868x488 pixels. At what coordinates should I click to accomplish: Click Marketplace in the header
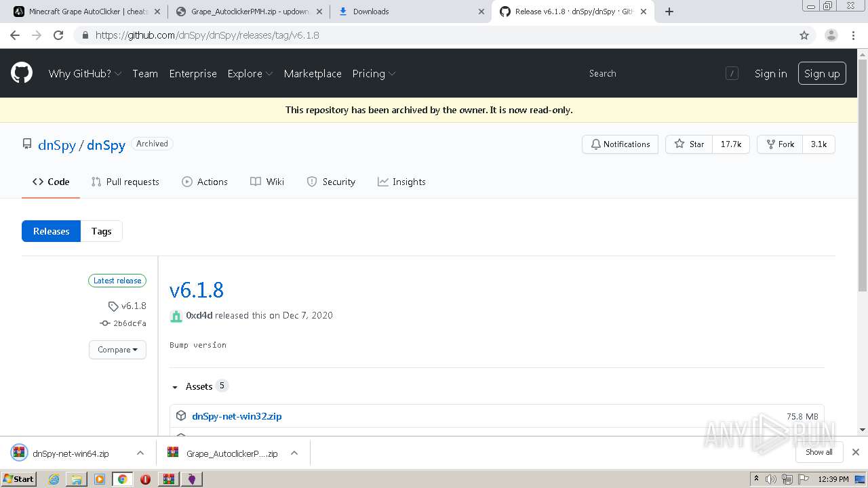click(313, 73)
